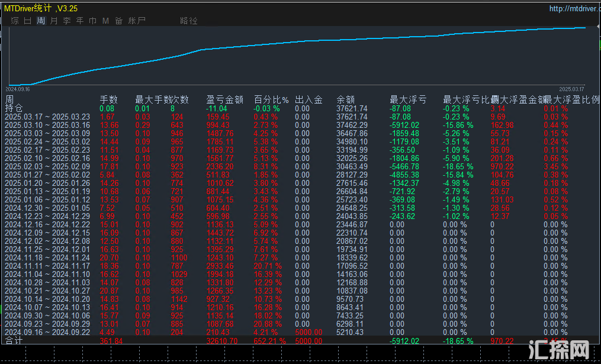
Task: Open the 备 notes tab
Action: [119, 21]
